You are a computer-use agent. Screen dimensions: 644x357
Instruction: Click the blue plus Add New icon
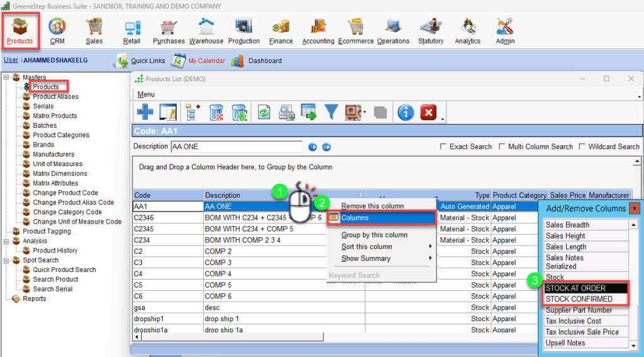145,112
